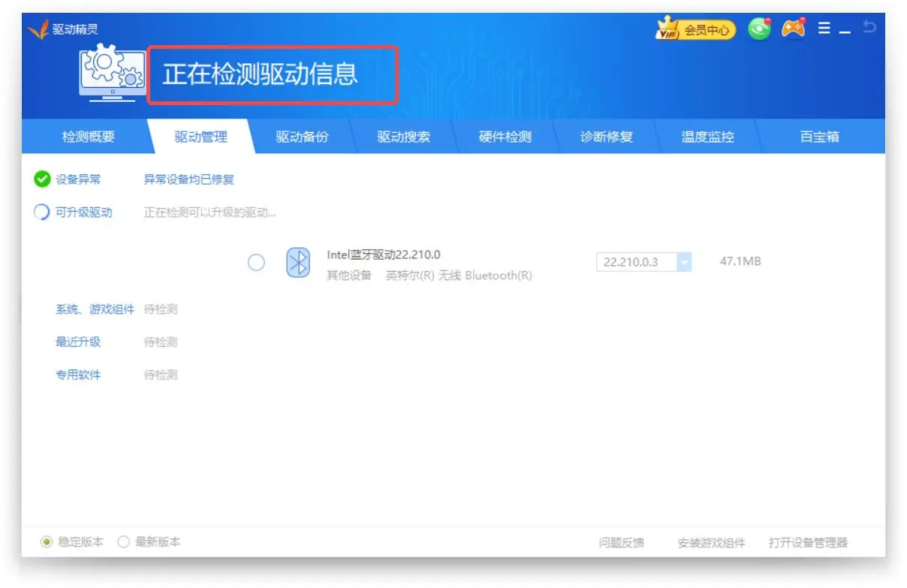
Task: Select the 最新版本 radio option
Action: (124, 542)
